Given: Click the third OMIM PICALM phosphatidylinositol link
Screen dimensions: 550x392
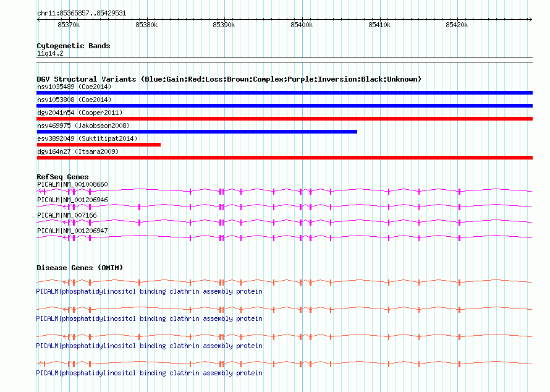Looking at the screenshot, I should coord(149,346).
